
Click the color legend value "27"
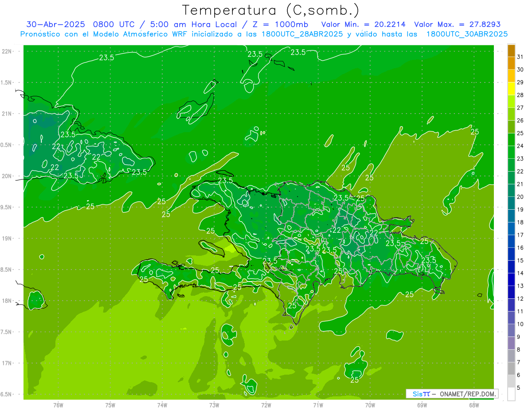point(520,108)
